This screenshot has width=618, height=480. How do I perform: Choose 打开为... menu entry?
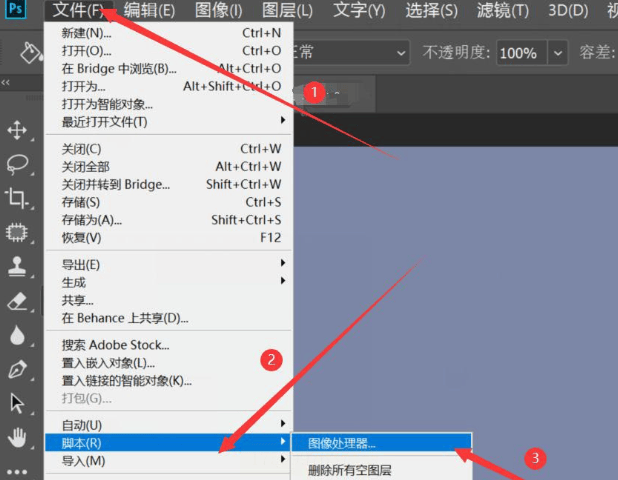[x=169, y=86]
